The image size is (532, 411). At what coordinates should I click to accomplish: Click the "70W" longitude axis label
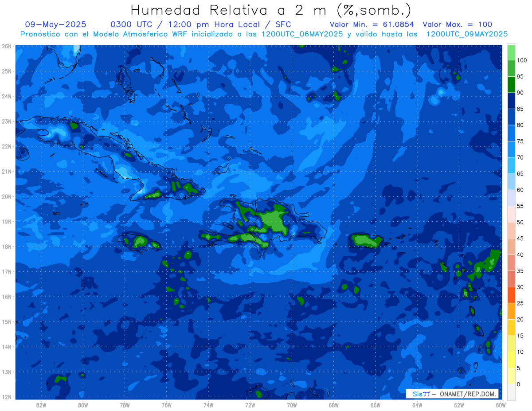coord(292,405)
